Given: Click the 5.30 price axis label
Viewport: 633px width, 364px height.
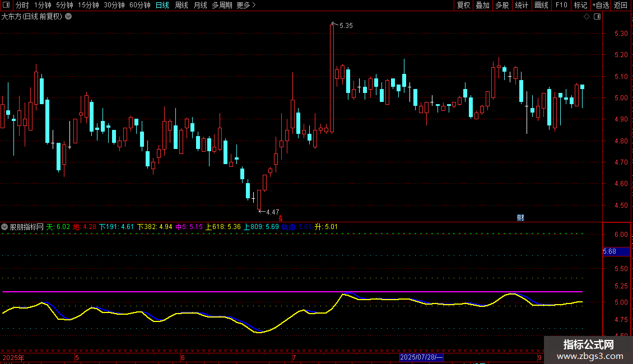Looking at the screenshot, I should point(621,34).
